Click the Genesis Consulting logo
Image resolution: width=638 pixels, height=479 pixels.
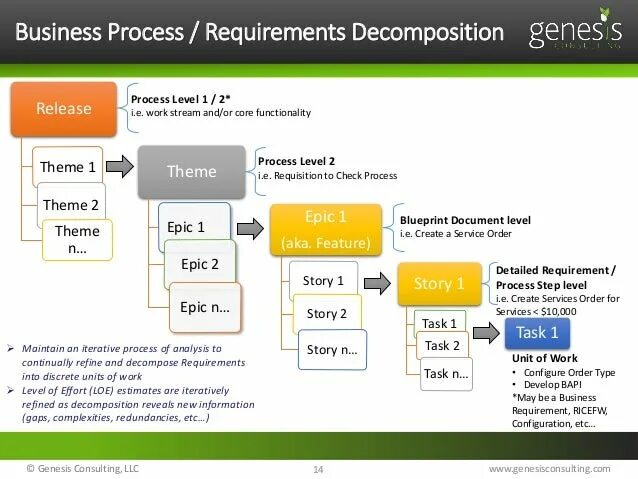[x=575, y=28]
